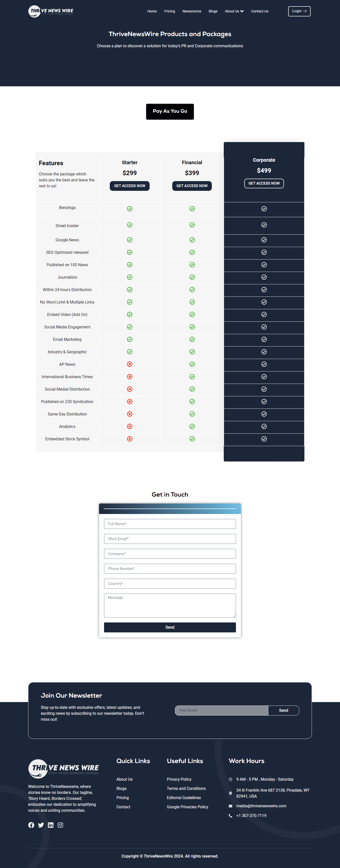The width and height of the screenshot is (340, 868).
Task: Click Corporate plan Get Access Now
Action: click(x=264, y=183)
